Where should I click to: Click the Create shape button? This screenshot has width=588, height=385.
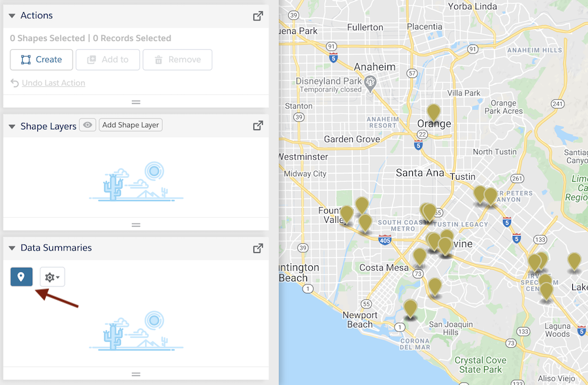pos(41,59)
